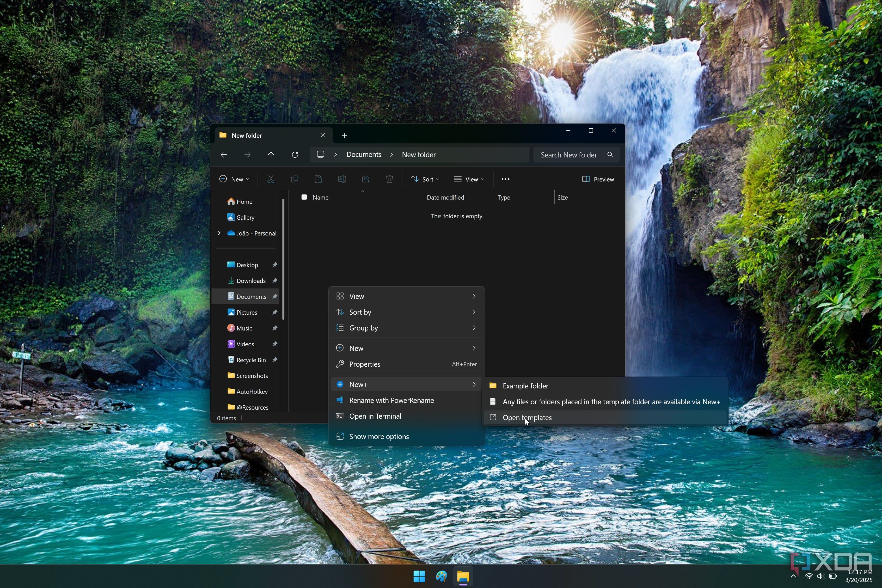The height and width of the screenshot is (588, 882).
Task: Click the navigation pane scrollbar
Action: click(283, 260)
